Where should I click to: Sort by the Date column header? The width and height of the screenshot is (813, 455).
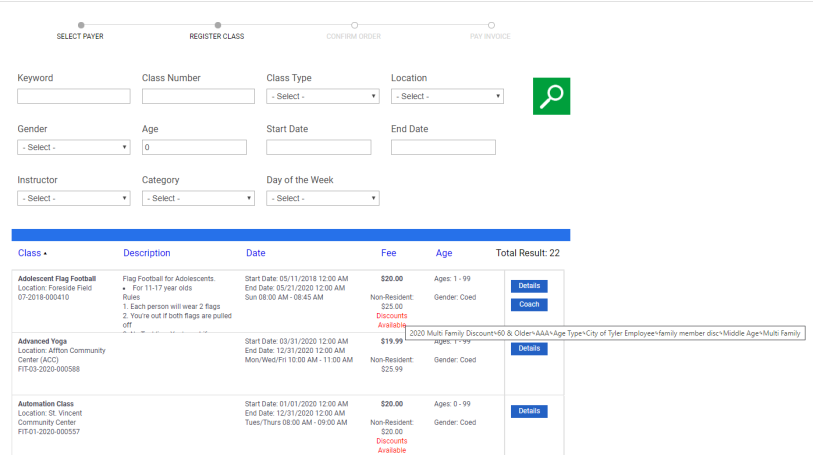tap(255, 253)
